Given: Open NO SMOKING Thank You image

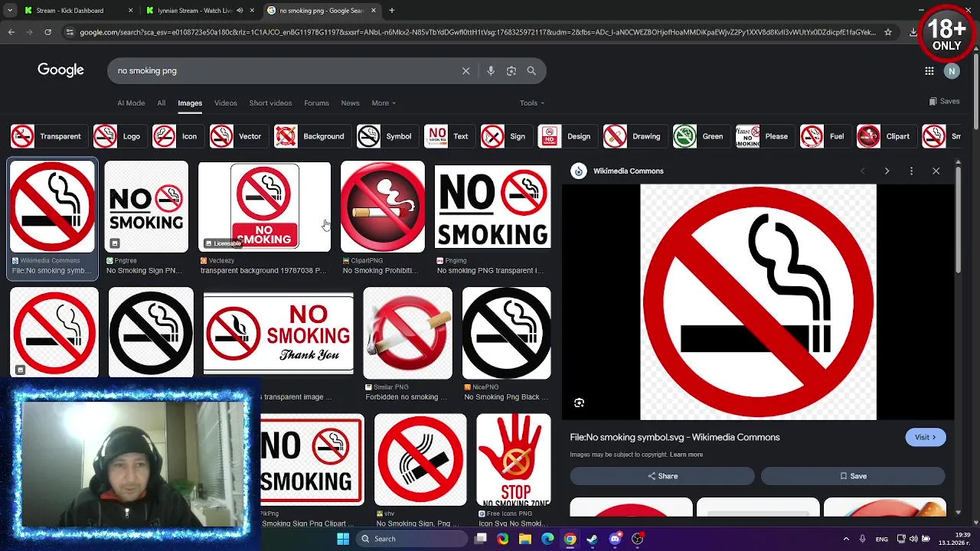Looking at the screenshot, I should coord(278,334).
